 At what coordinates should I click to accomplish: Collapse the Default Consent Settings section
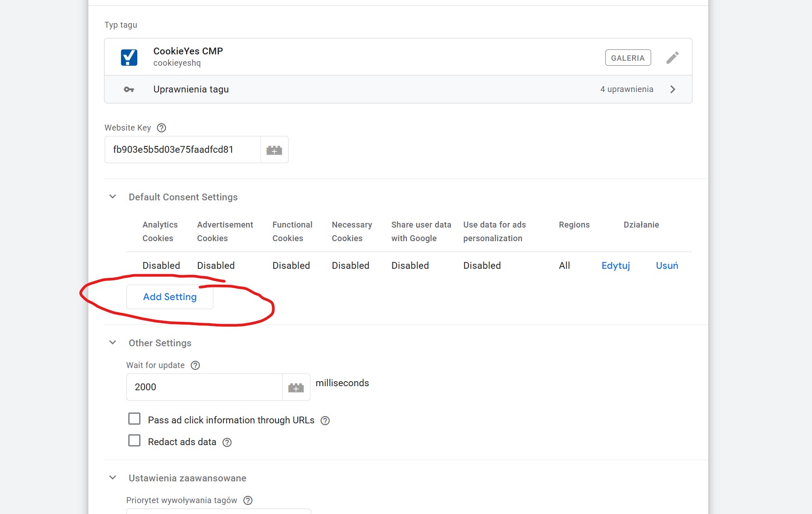click(113, 197)
